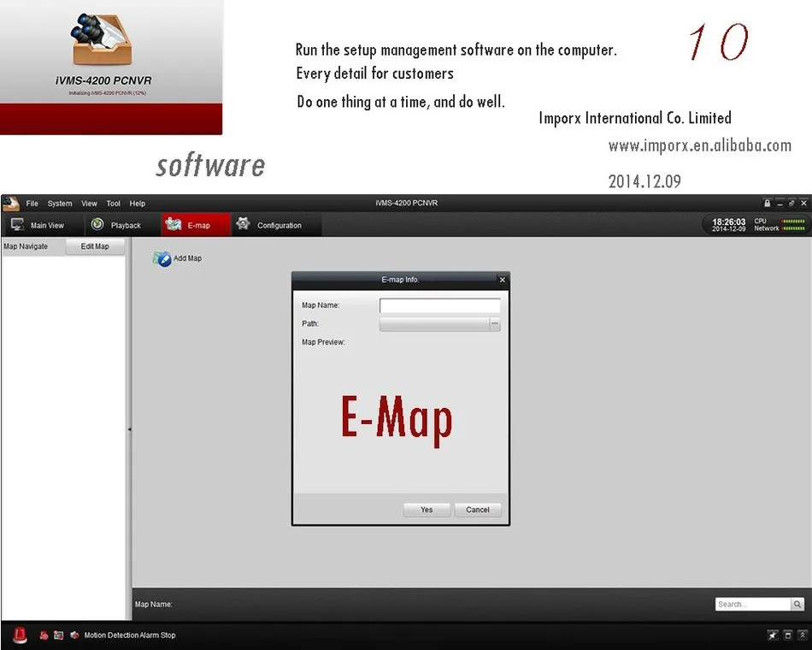Click the event picture icon in status bar
The image size is (812, 650).
pyautogui.click(x=58, y=635)
